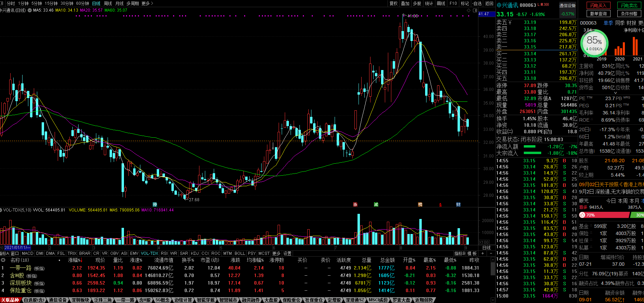Image resolution: width=644 pixels, height=303 pixels.
Task: Expand 更多 next to the period tabs
Action: [x=147, y=3]
